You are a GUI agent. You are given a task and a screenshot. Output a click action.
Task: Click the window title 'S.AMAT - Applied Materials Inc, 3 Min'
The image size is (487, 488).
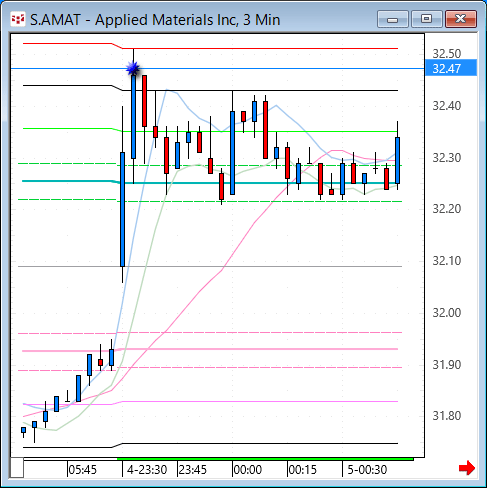[155, 20]
